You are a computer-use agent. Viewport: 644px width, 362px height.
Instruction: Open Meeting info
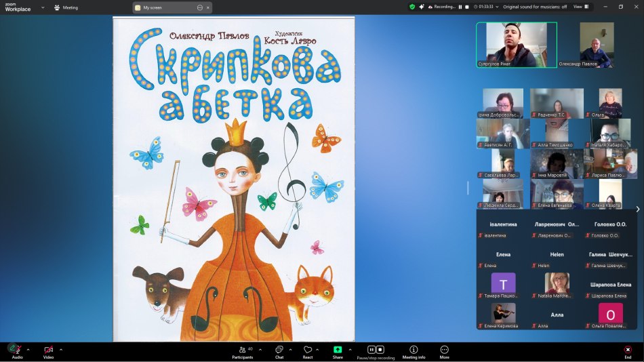414,350
